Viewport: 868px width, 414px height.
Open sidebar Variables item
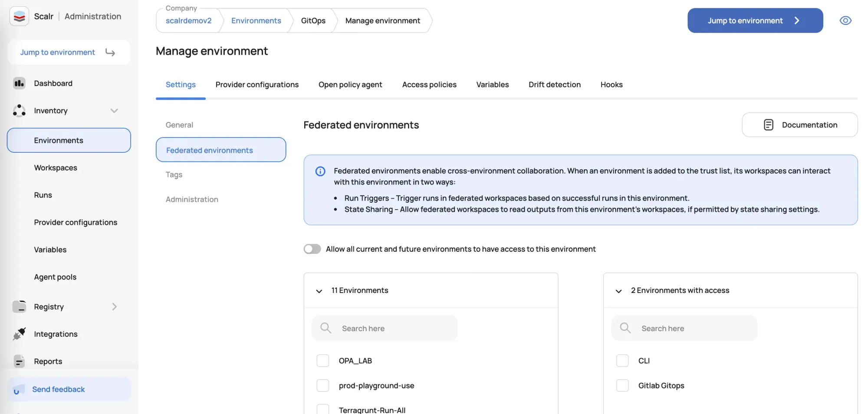coord(50,250)
